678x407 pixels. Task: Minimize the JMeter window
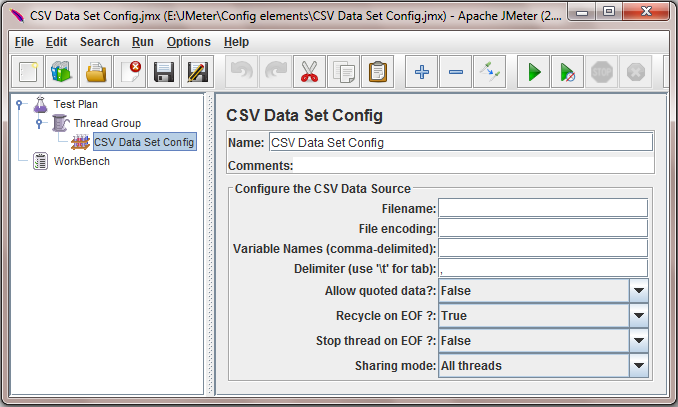click(582, 12)
